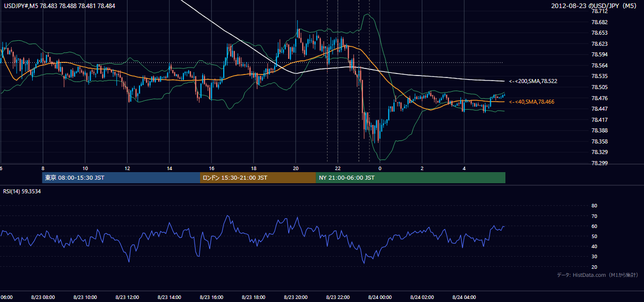Image resolution: width=644 pixels, height=302 pixels.
Task: Click RSI axis level 40
Action: (594, 246)
